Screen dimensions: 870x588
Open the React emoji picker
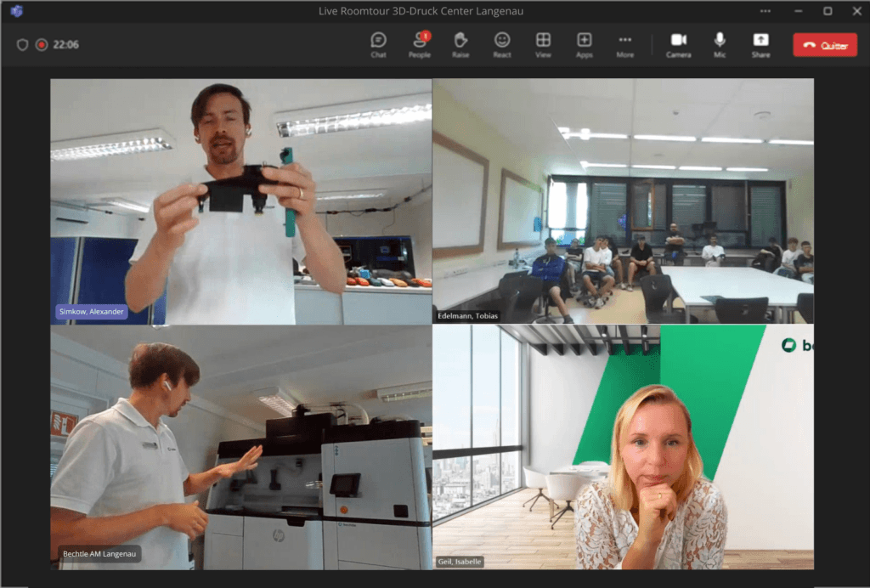click(x=502, y=44)
